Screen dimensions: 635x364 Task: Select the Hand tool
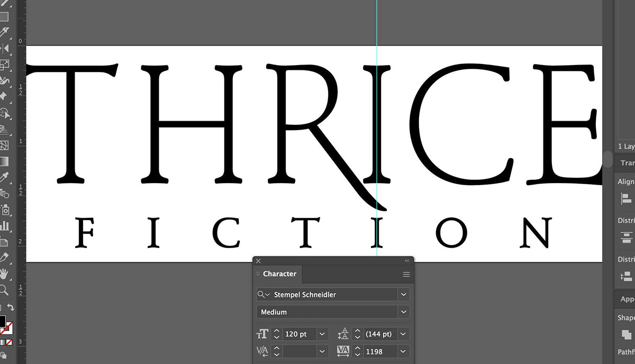(x=4, y=274)
